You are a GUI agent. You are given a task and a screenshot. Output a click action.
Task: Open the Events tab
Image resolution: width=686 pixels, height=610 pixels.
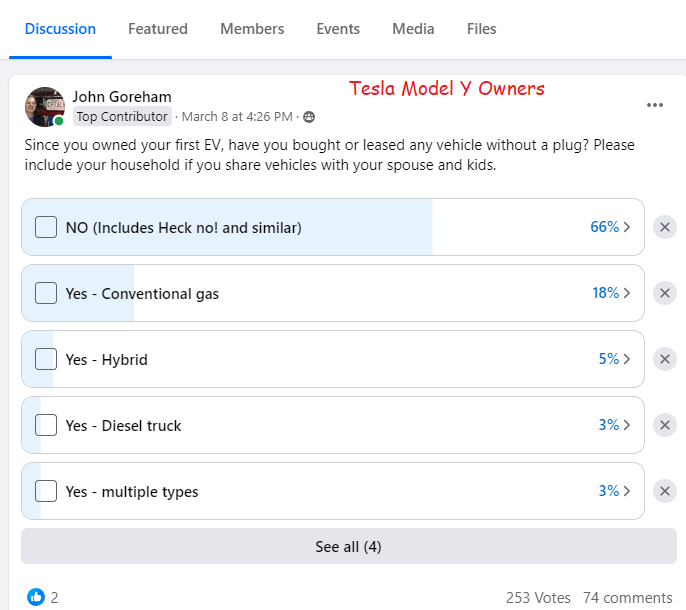pos(338,29)
